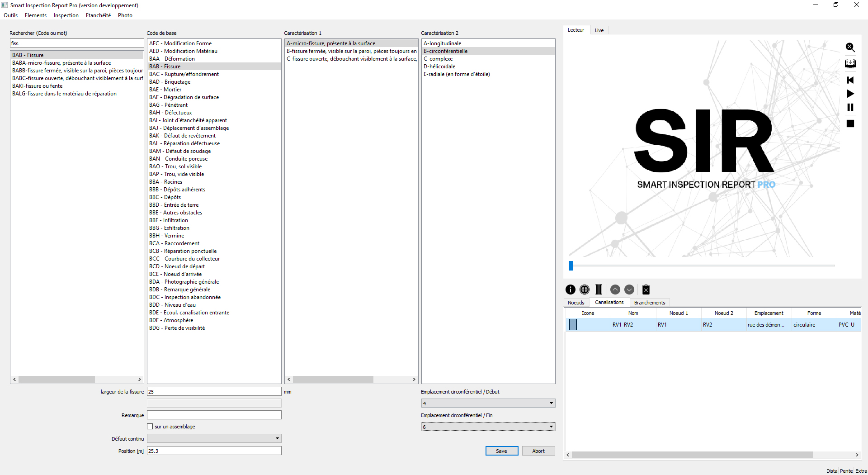
Task: Click the Position [m] input field
Action: [x=214, y=451]
